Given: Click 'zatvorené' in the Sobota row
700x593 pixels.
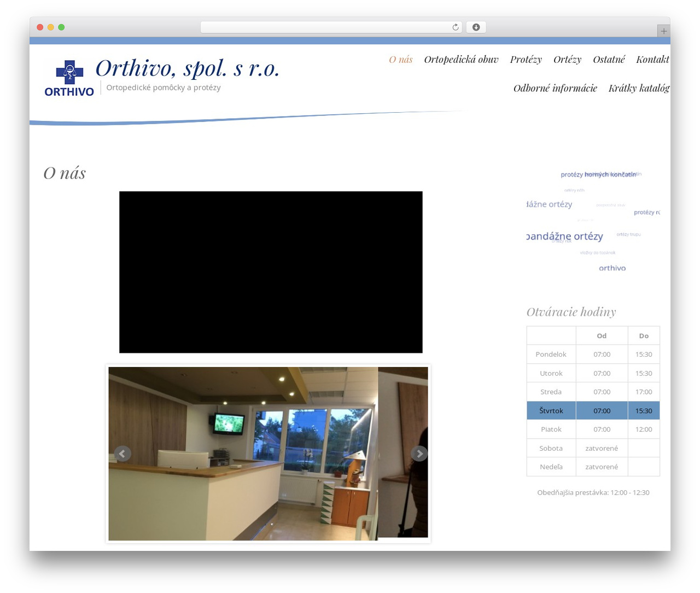Looking at the screenshot, I should [x=602, y=448].
